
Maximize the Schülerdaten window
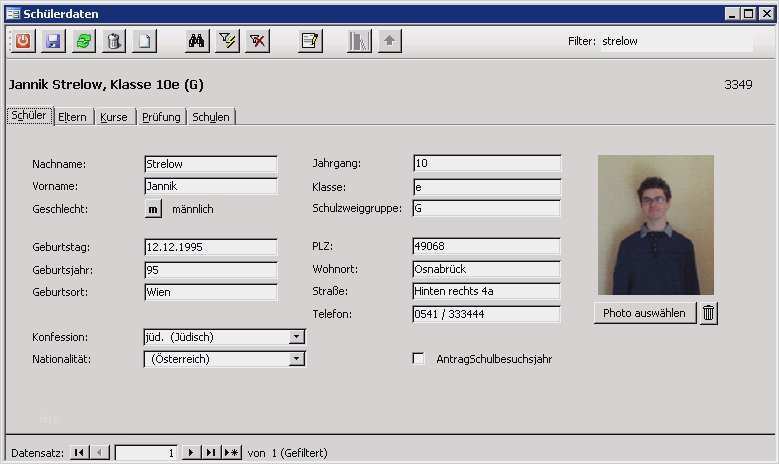(749, 13)
